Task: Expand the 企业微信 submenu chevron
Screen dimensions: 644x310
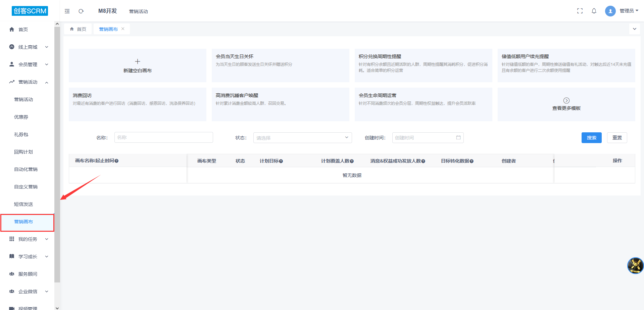Action: [47, 292]
